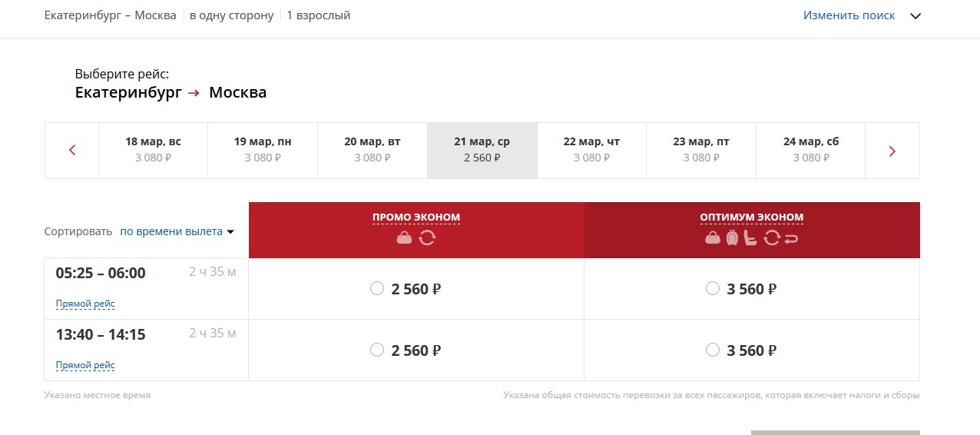The height and width of the screenshot is (435, 980).
Task: Open the sort dropdown 'по времени вылета'
Action: (x=177, y=231)
